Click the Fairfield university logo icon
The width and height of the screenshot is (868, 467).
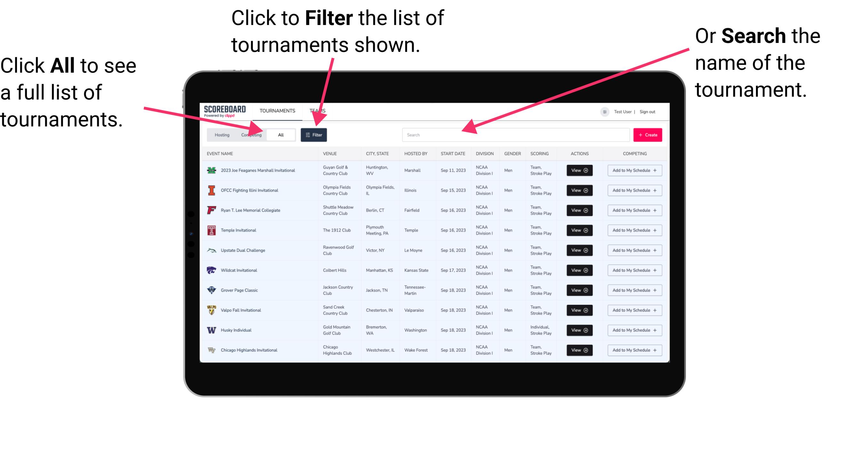(212, 210)
